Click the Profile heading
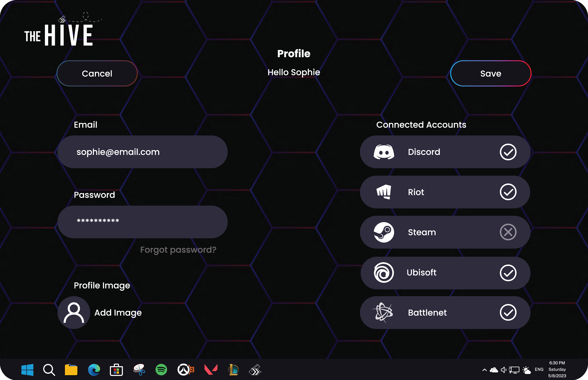Image resolution: width=588 pixels, height=380 pixels. (x=294, y=54)
